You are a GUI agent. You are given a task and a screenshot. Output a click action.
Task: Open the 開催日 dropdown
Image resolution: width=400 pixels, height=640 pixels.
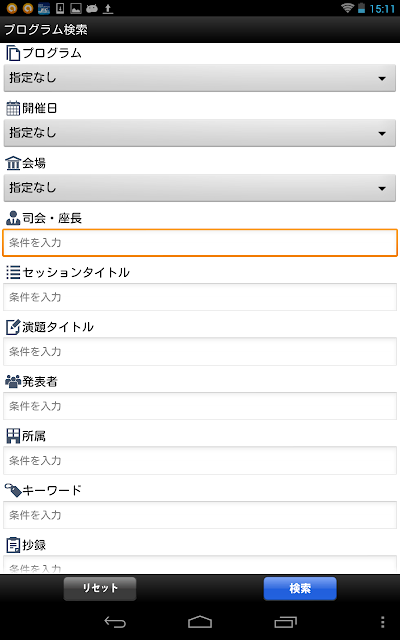200,133
